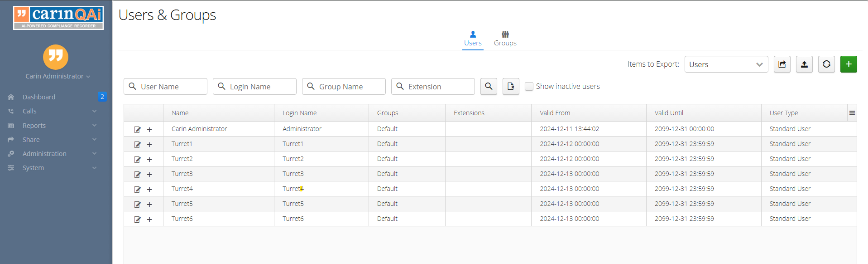The width and height of the screenshot is (868, 264).
Task: Focus the User Name search field
Action: point(165,86)
